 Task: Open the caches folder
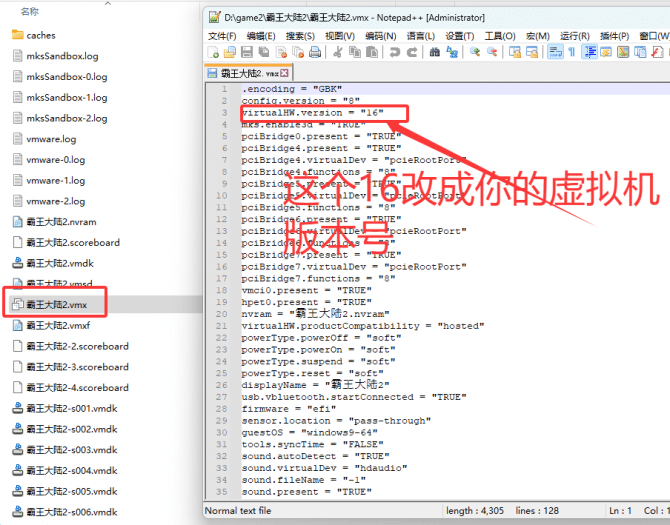click(41, 35)
